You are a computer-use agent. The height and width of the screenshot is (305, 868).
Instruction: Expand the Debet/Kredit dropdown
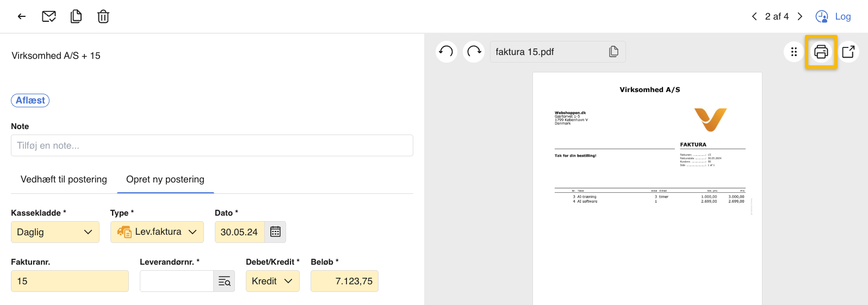click(272, 281)
